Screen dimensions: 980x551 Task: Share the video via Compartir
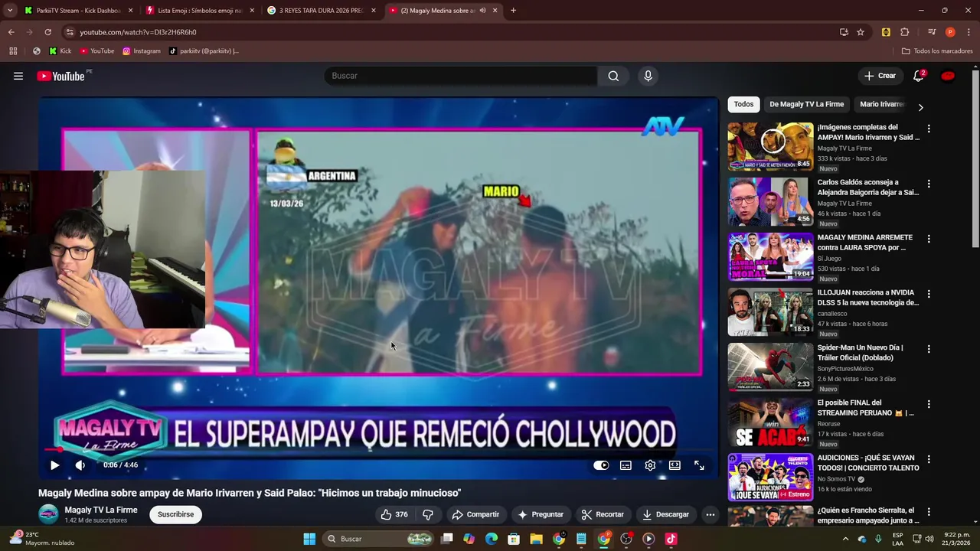475,514
